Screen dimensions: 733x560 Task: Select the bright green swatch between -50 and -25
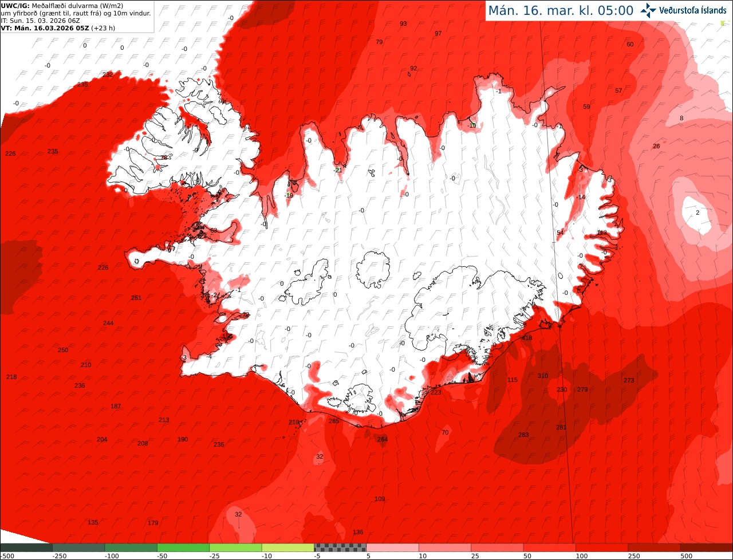pos(183,548)
